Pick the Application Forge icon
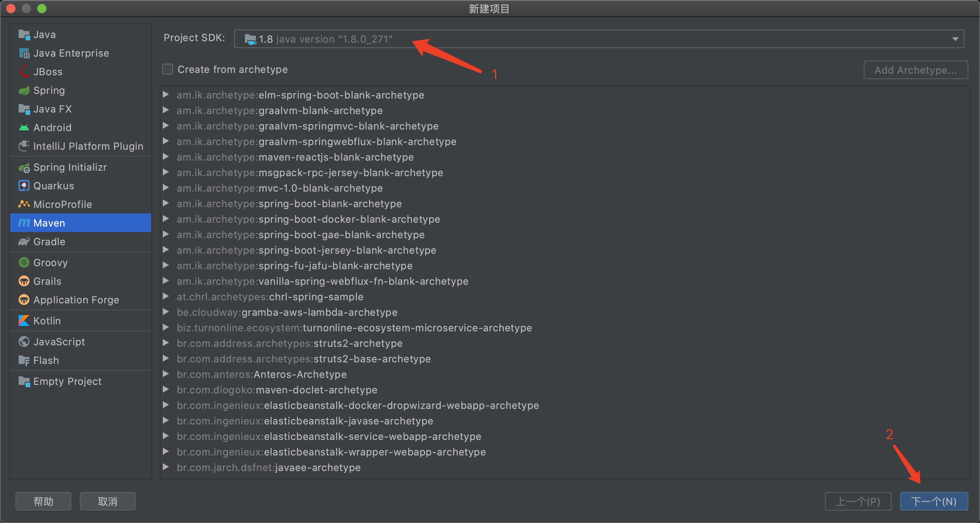Image resolution: width=980 pixels, height=523 pixels. pyautogui.click(x=24, y=300)
